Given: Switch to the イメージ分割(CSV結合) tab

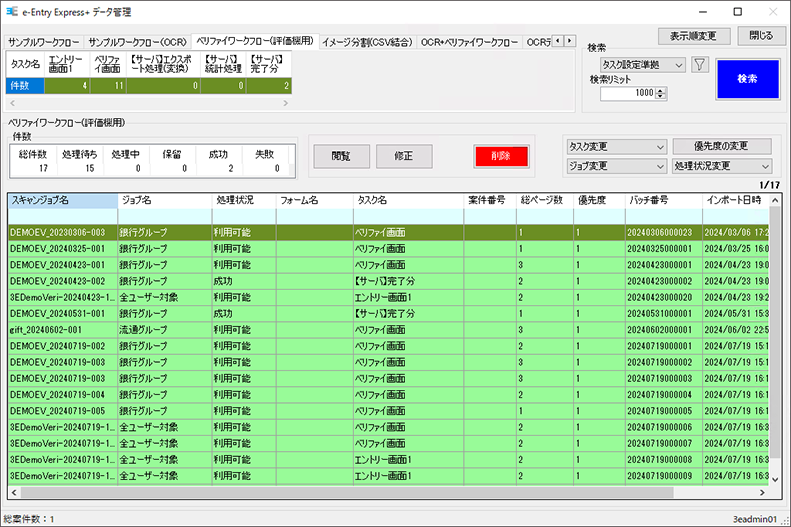Looking at the screenshot, I should 366,42.
